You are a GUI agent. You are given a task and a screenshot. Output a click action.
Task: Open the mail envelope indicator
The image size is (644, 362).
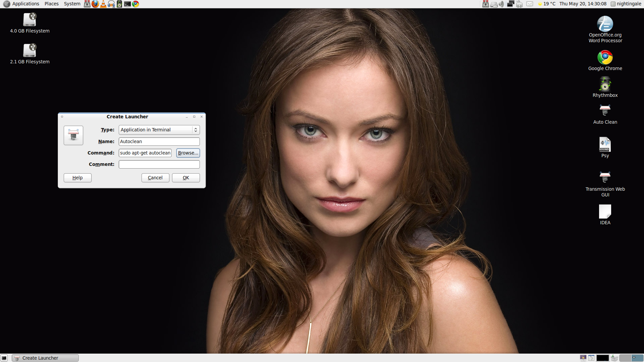pyautogui.click(x=530, y=4)
